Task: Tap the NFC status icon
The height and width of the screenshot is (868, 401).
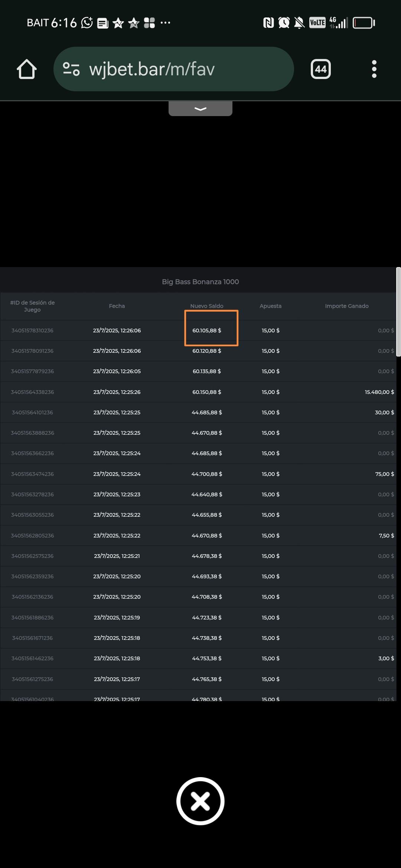Action: pyautogui.click(x=268, y=23)
